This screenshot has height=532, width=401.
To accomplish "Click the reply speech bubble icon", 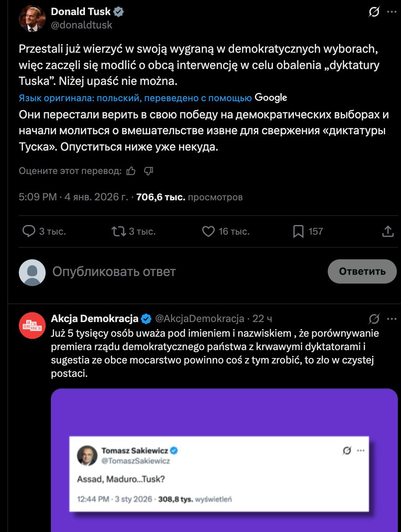I will (28, 231).
